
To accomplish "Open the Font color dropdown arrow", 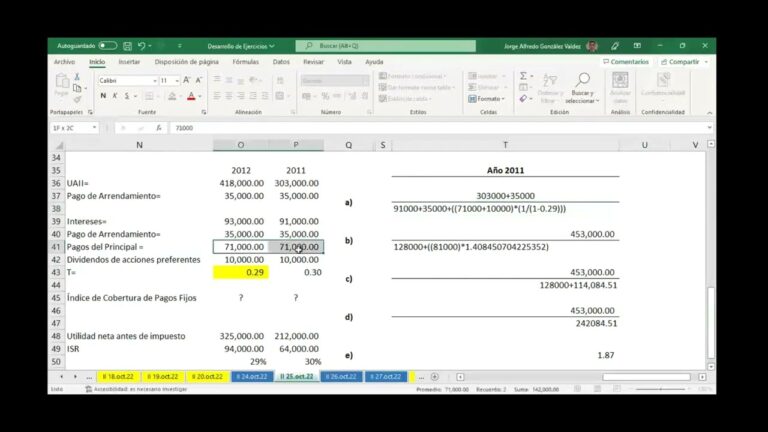I will click(x=200, y=96).
